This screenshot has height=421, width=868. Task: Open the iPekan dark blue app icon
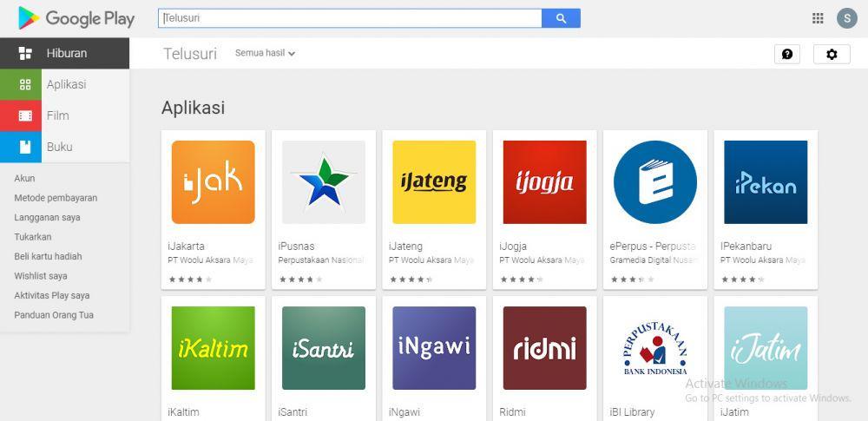[x=766, y=182]
